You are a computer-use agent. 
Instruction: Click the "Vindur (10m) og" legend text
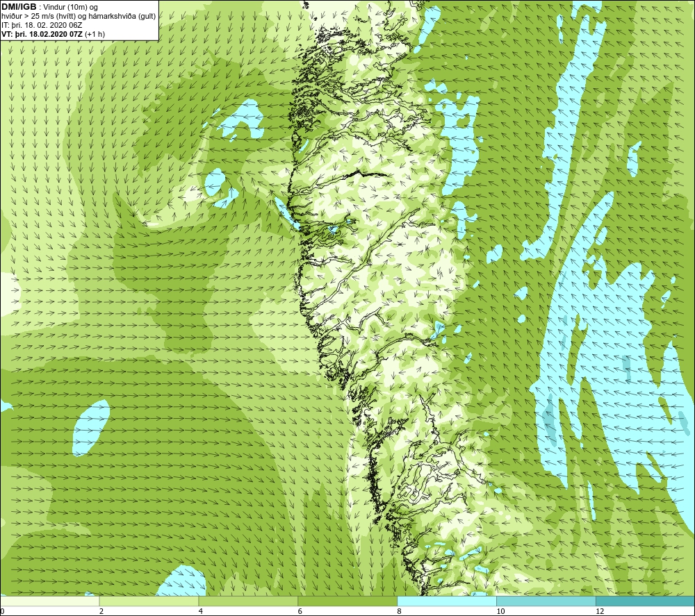[71, 8]
